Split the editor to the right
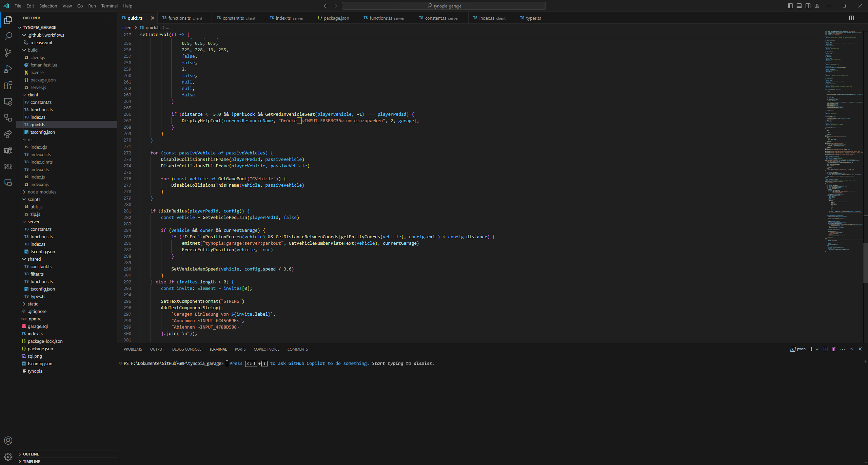The height and width of the screenshot is (465, 868). point(851,18)
